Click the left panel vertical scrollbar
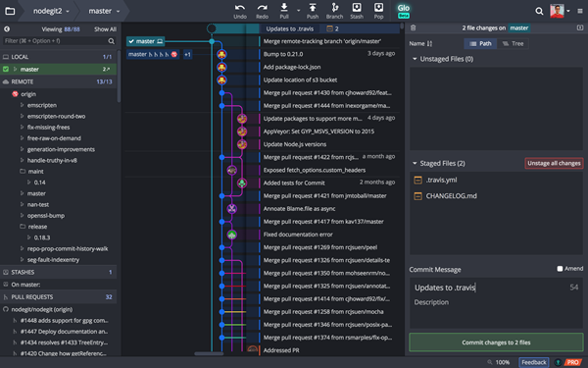This screenshot has width=588, height=368. coord(119,77)
